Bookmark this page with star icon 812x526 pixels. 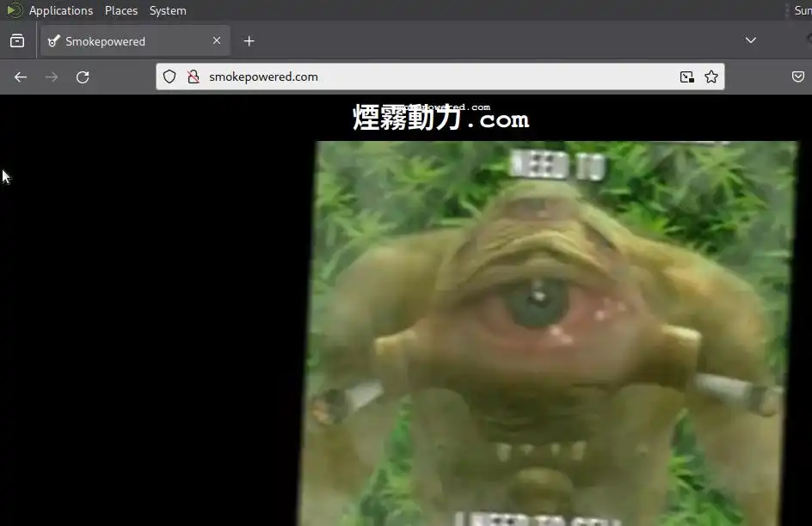pos(711,76)
